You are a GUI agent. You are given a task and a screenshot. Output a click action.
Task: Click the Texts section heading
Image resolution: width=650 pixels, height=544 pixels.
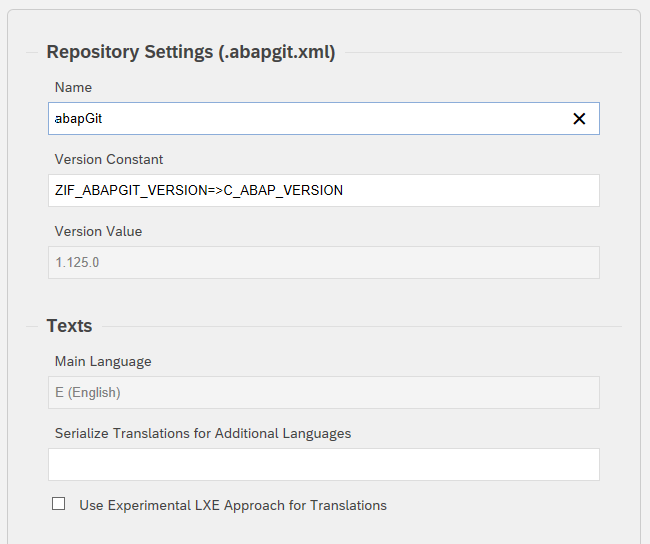point(69,326)
